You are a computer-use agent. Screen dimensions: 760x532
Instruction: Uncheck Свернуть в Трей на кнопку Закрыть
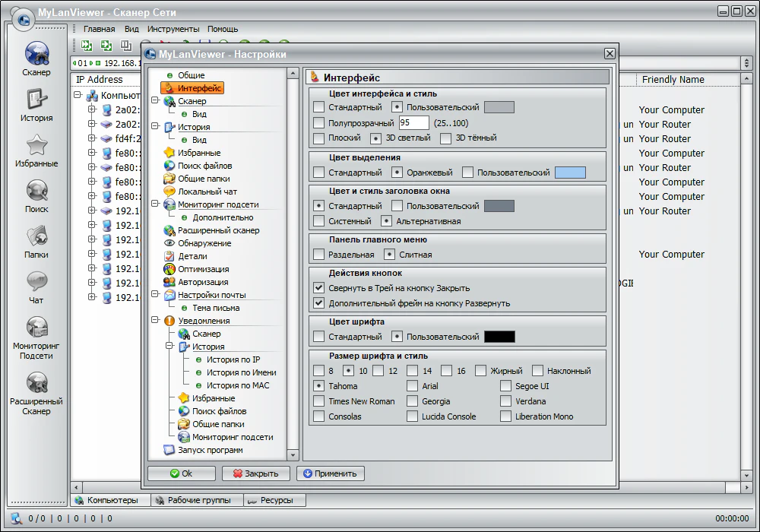tap(319, 288)
